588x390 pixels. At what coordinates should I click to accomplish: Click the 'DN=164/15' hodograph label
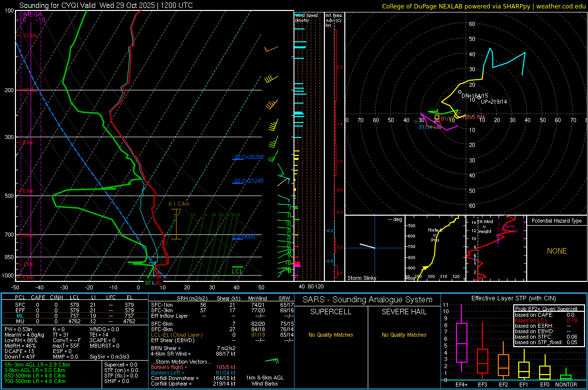pos(474,96)
